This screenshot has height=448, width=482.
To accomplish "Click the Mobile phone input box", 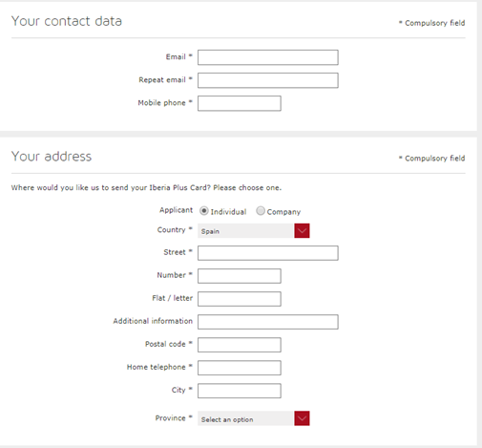I will tap(240, 103).
